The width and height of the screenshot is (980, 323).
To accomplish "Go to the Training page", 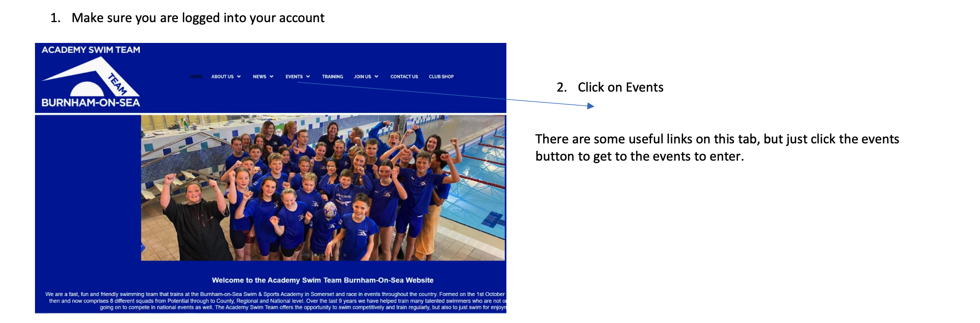I will [x=332, y=77].
